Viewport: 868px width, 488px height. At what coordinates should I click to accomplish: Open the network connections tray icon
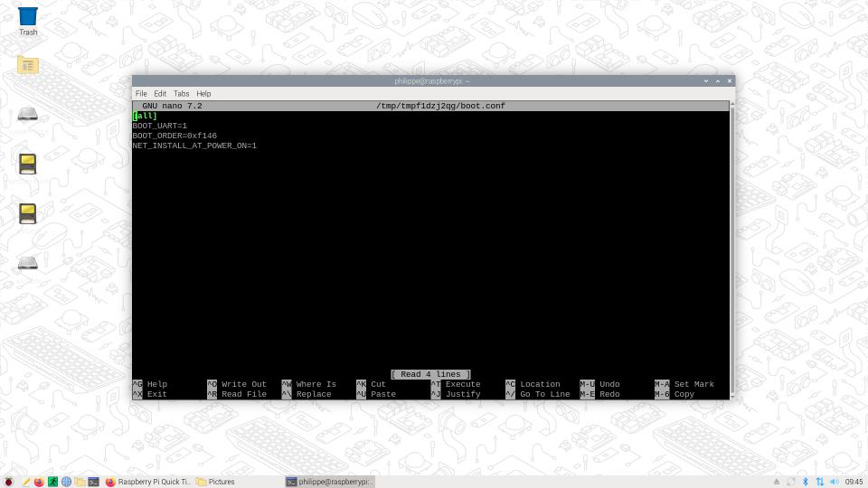[x=820, y=482]
